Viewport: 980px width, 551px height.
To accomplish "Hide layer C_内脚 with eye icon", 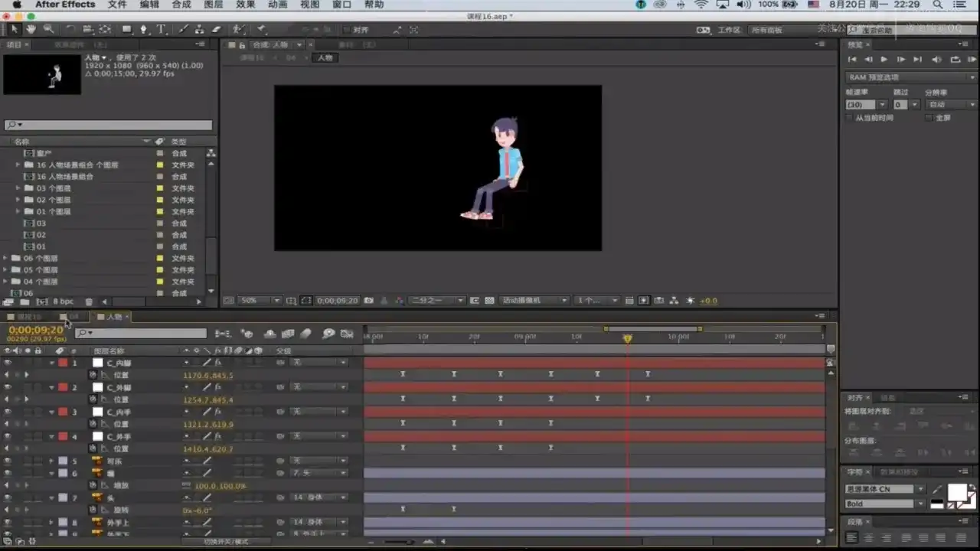I will (x=8, y=363).
